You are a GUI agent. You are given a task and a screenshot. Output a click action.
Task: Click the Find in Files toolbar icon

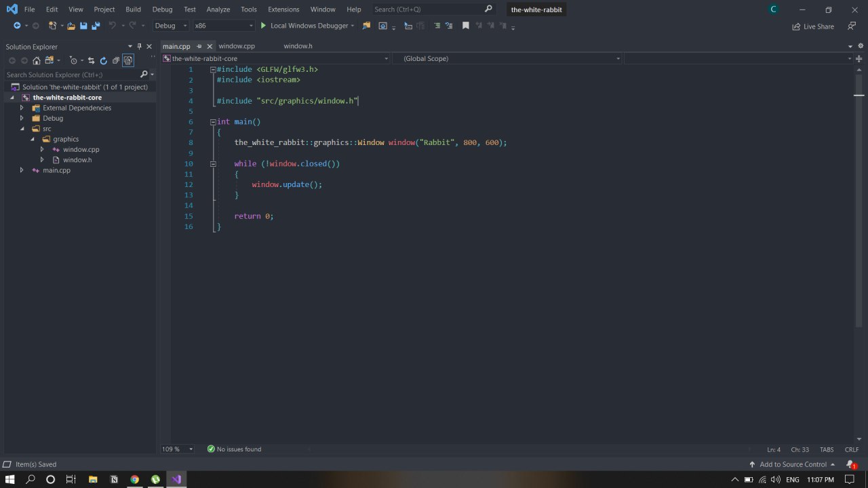(x=366, y=26)
